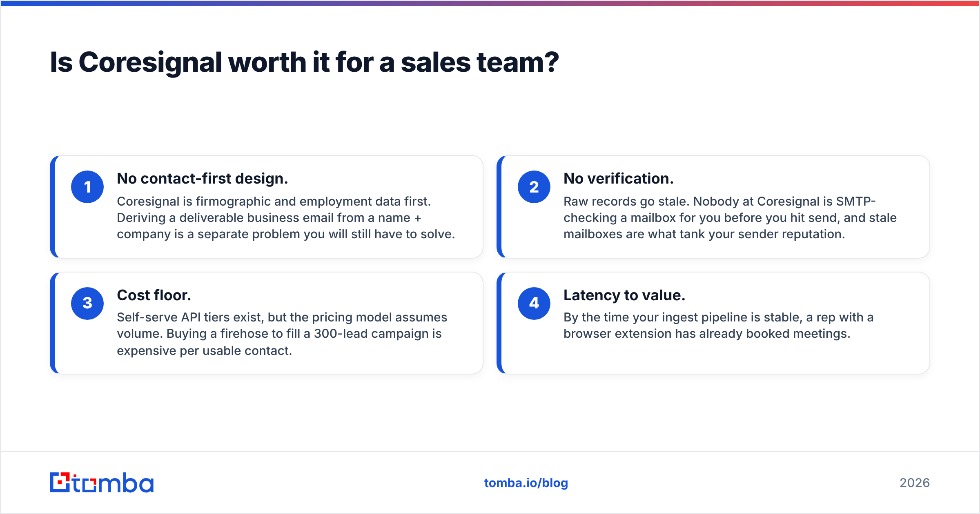Click the 2026 year label in footer
Viewport: 980px width, 514px height.
(915, 483)
